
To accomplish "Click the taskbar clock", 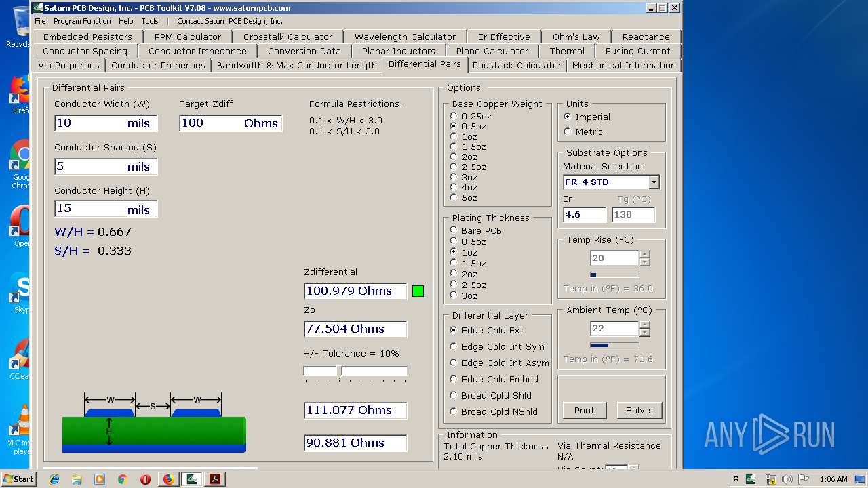I will [x=833, y=479].
